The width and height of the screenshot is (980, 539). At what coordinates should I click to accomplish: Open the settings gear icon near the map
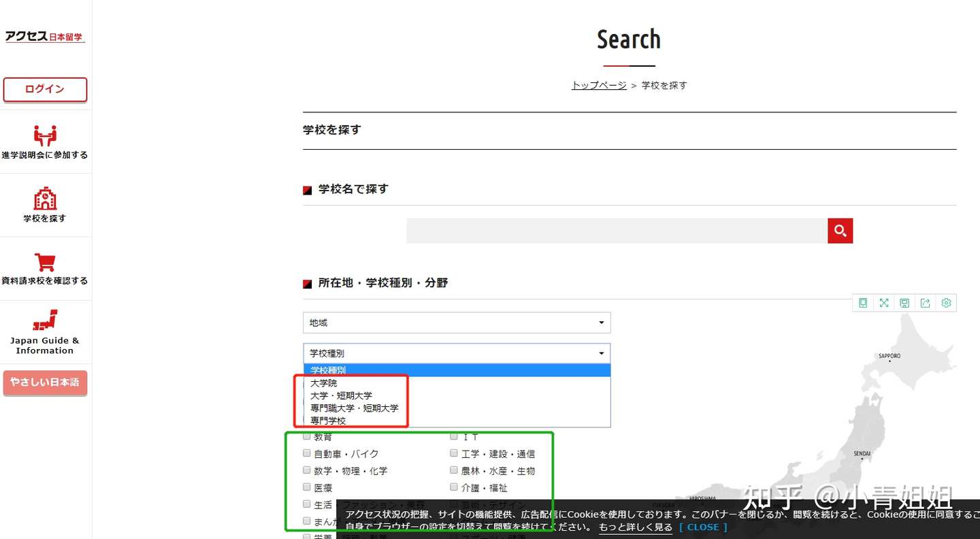tap(946, 303)
